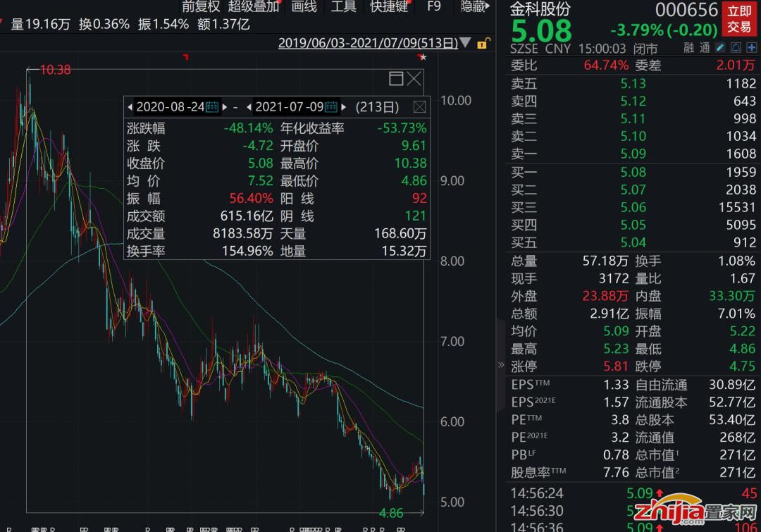This screenshot has width=761, height=532.
Task: Close the range selection box with X
Action: pyautogui.click(x=414, y=79)
